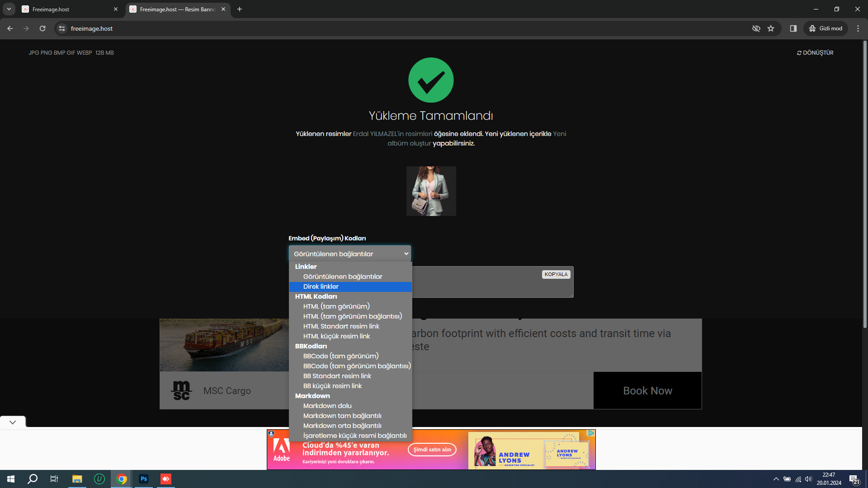Image resolution: width=868 pixels, height=488 pixels.
Task: Select 'Direk linkler' option
Action: pyautogui.click(x=321, y=286)
